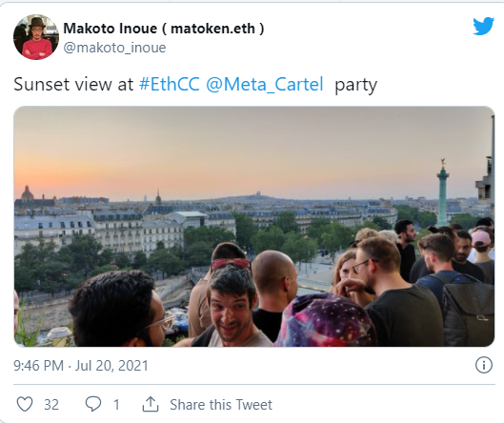Click the matoken.eth part of the name
The image size is (504, 423).
point(213,29)
